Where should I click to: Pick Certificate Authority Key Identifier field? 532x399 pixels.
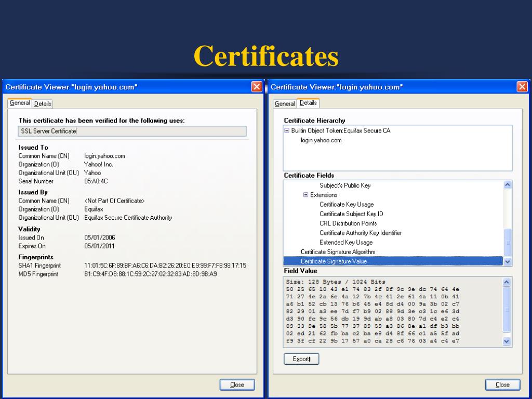360,233
